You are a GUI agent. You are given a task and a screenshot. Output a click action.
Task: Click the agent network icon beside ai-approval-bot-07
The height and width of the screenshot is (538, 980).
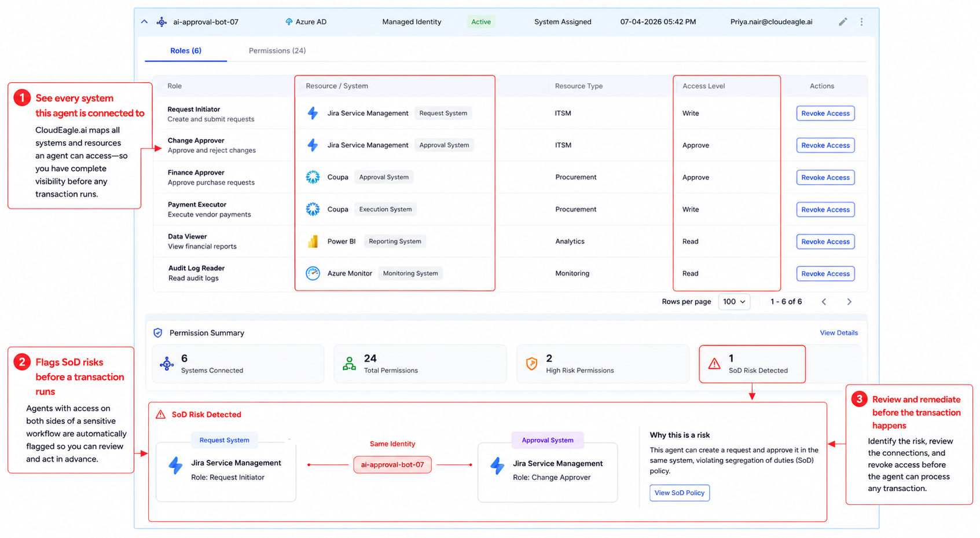(162, 22)
